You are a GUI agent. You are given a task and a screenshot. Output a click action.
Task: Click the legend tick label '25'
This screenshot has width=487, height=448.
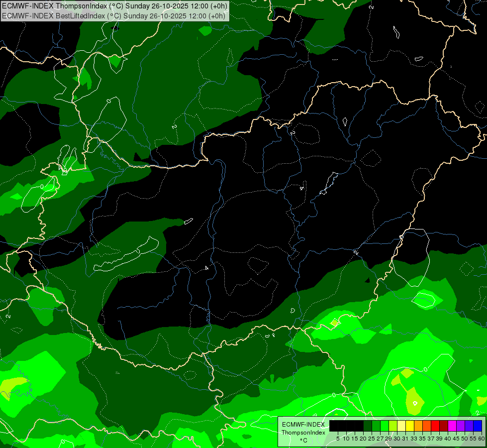(x=372, y=439)
